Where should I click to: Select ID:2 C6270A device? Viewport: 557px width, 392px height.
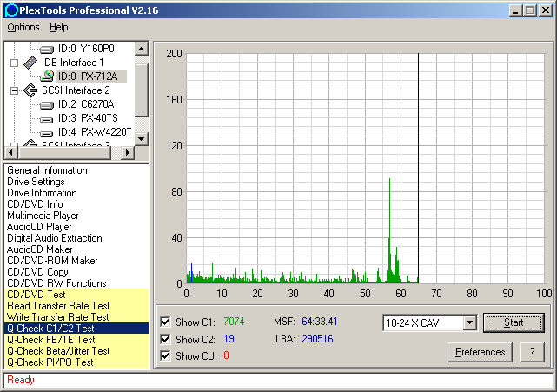point(86,104)
